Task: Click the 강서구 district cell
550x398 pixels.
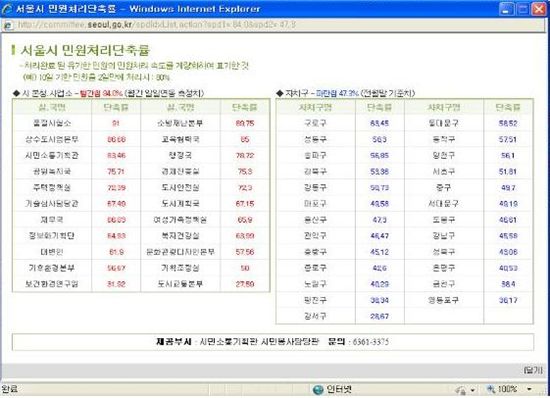Action: (x=315, y=316)
